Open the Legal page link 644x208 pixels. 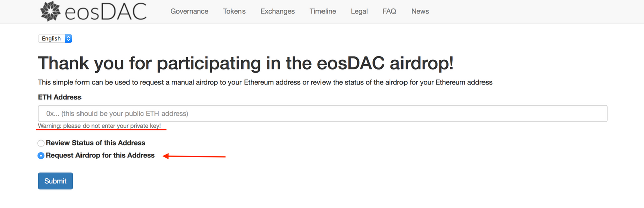359,11
